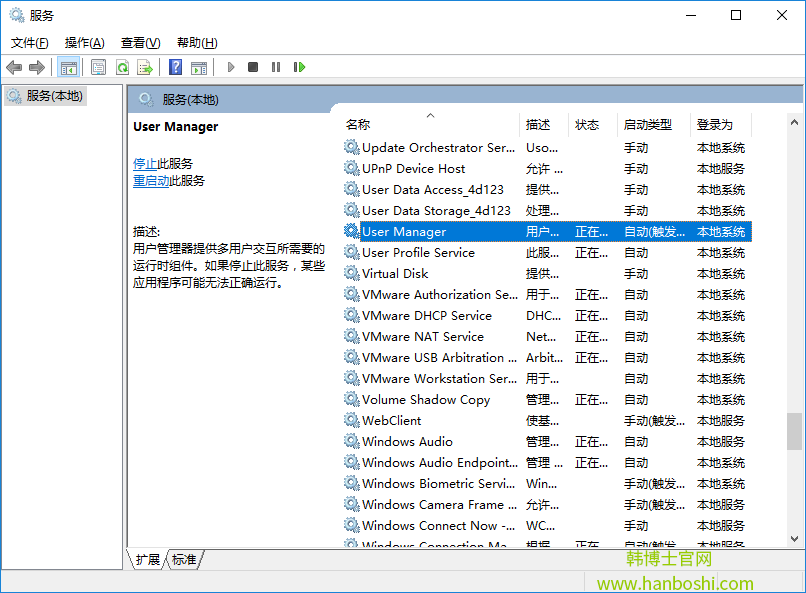Click the export list icon
Viewport: 806px width, 593px height.
(144, 67)
